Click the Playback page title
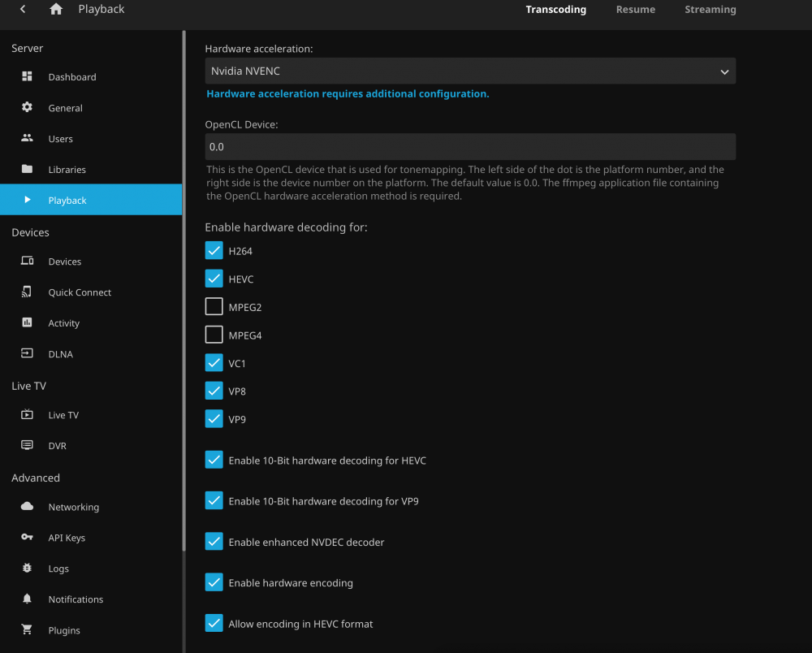812x653 pixels. (101, 9)
